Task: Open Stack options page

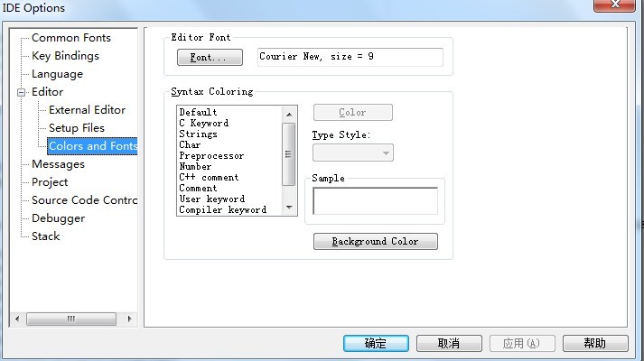Action: (x=45, y=236)
